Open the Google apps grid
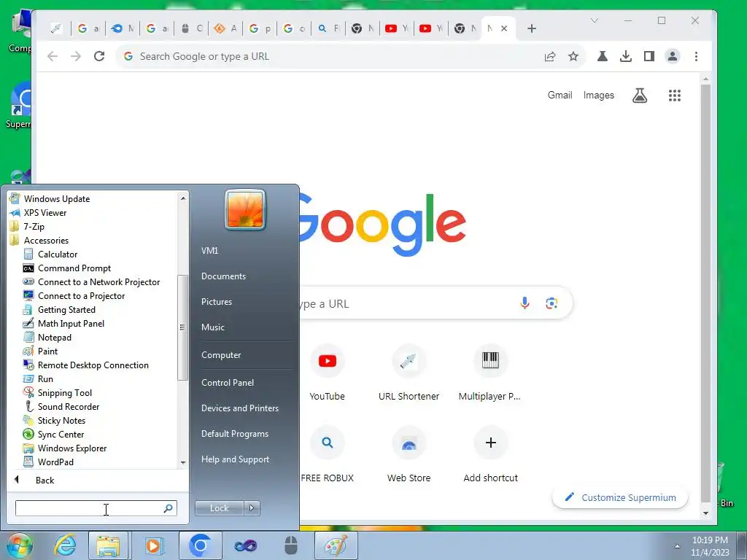The width and height of the screenshot is (747, 560). click(674, 96)
